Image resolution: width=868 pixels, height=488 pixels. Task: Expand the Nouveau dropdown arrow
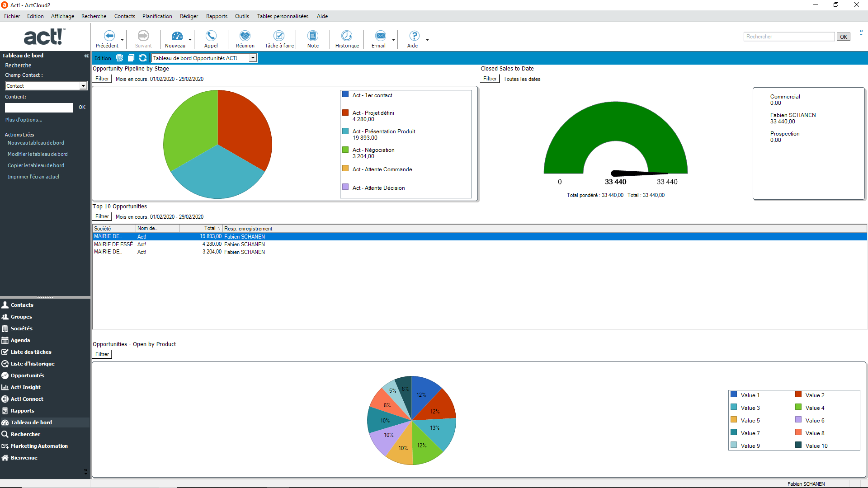click(x=190, y=40)
